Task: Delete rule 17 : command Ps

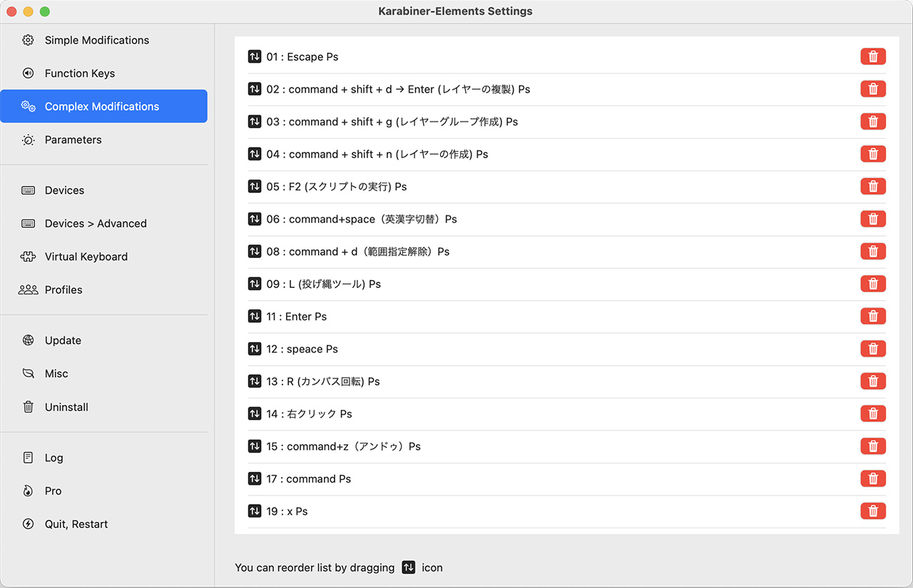Action: tap(873, 478)
